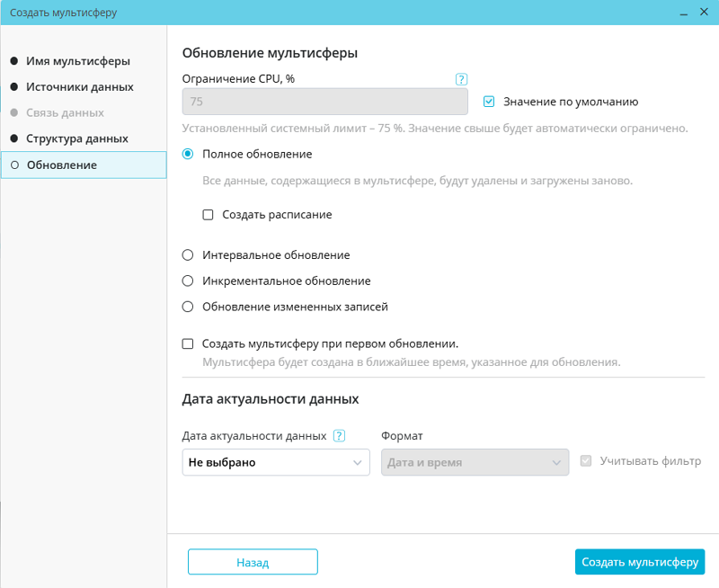Uncheck the Значение по умолчанию checkbox
This screenshot has height=588, width=719.
click(x=490, y=102)
